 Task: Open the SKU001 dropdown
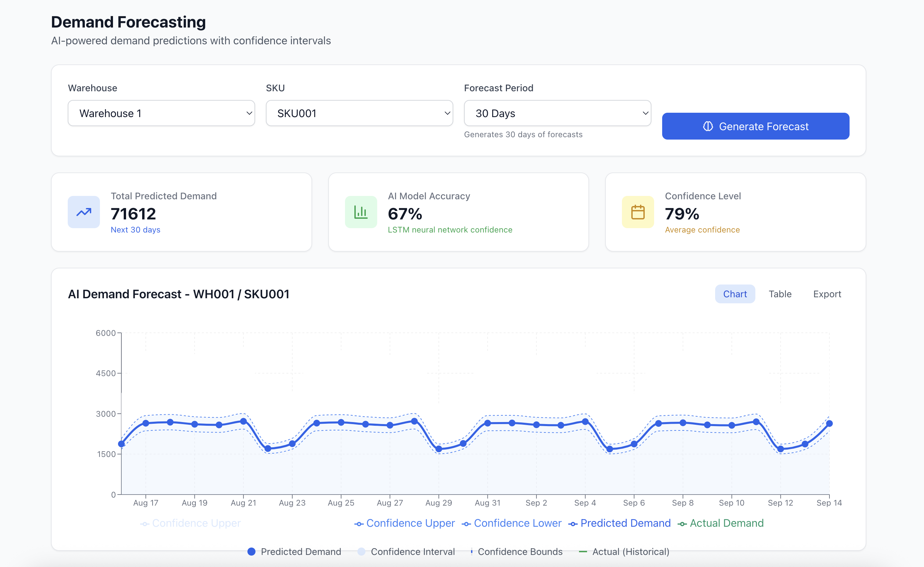click(x=359, y=113)
